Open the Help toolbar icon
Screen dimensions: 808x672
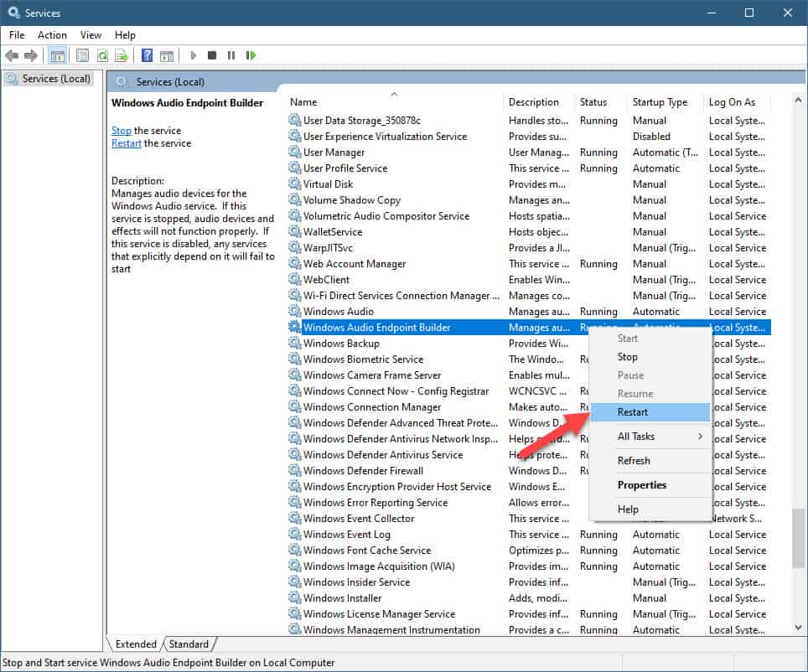pyautogui.click(x=148, y=55)
